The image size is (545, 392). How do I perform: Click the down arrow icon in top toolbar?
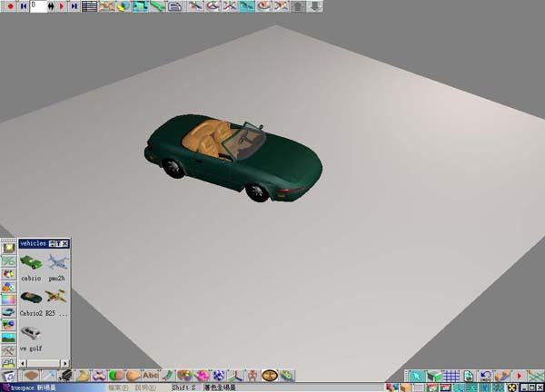pyautogui.click(x=314, y=5)
